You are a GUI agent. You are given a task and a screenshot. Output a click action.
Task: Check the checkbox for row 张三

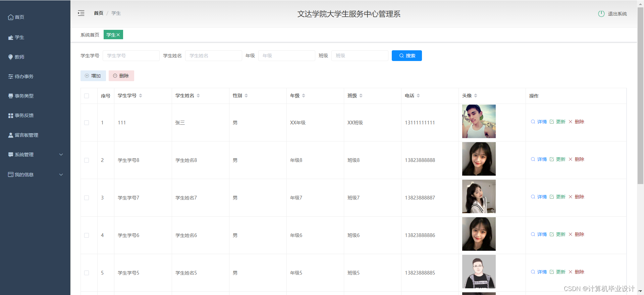click(x=87, y=123)
